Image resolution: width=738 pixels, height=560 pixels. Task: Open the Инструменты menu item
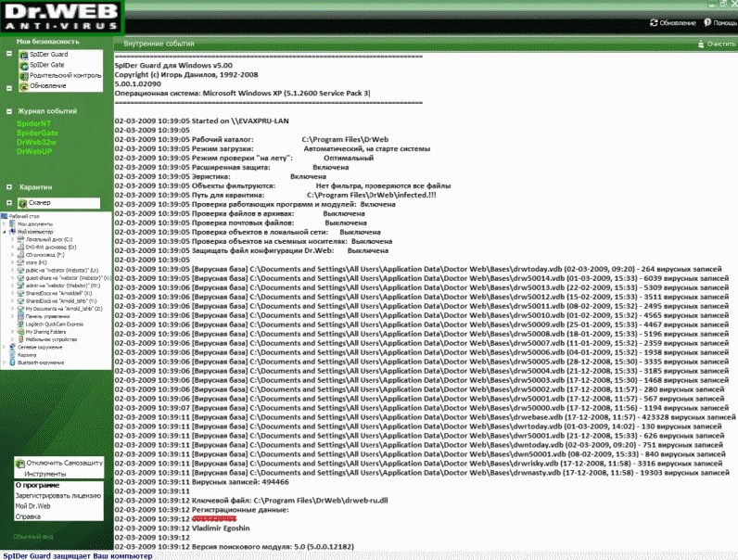point(45,474)
